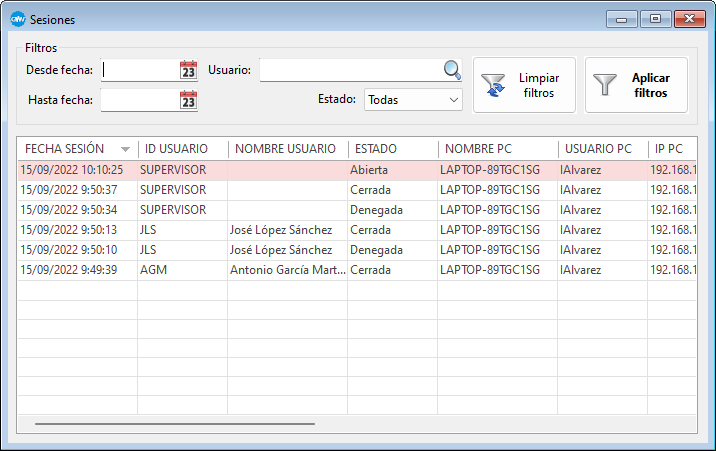Focus the Hasta fecha input field
Viewport: 716px width, 451px height.
click(x=140, y=100)
